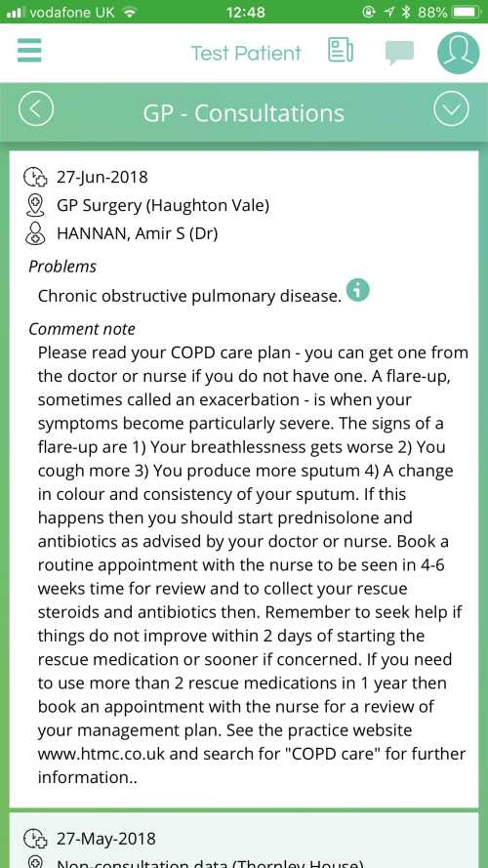Tap the Comment note heading
This screenshot has height=868, width=488.
(82, 329)
